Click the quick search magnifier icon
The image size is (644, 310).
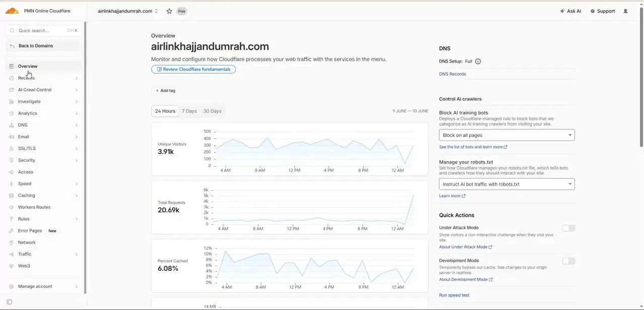pos(12,31)
